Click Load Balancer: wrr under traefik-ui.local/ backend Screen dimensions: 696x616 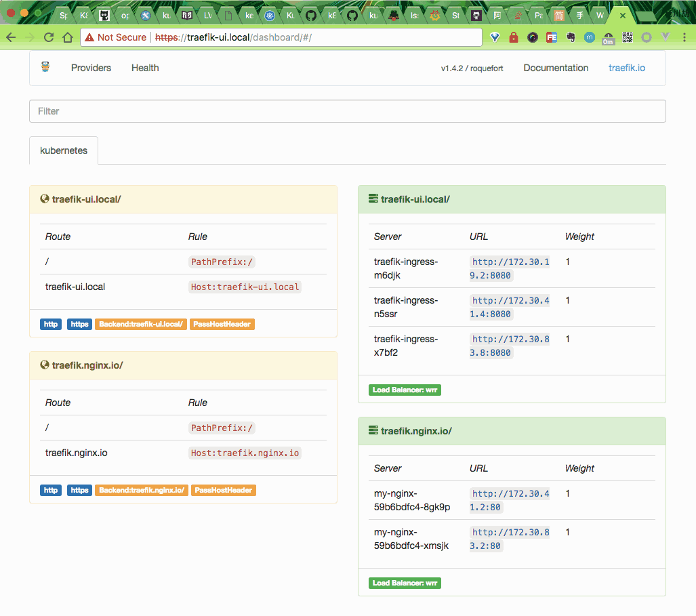pos(405,390)
